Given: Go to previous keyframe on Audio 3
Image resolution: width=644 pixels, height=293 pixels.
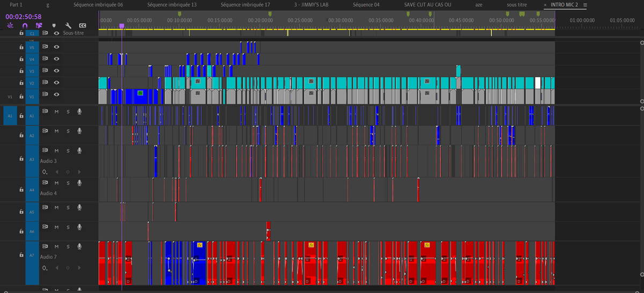Looking at the screenshot, I should coord(56,172).
